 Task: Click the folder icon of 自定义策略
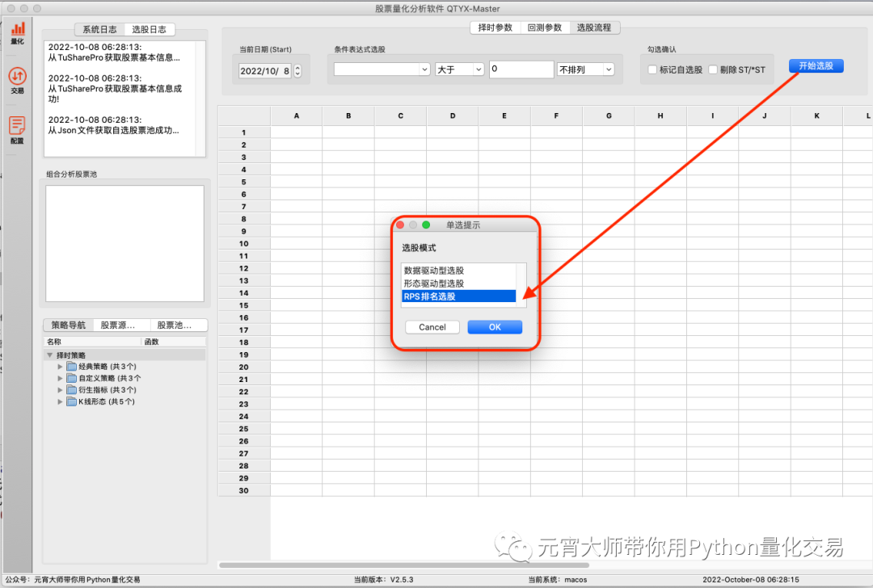click(71, 377)
